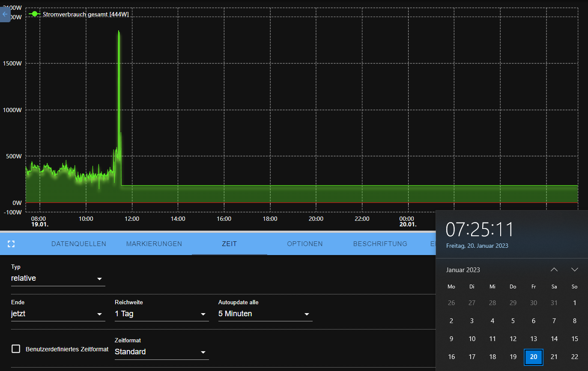The height and width of the screenshot is (371, 588).
Task: Toggle the Stromverbrauch gesamt legend marker
Action: pyautogui.click(x=34, y=14)
